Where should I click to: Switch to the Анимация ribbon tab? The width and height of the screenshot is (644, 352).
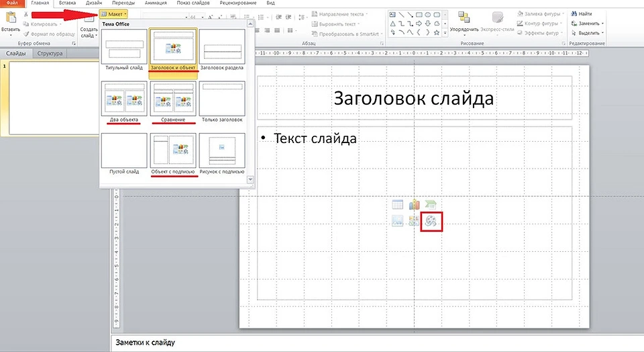(x=156, y=3)
